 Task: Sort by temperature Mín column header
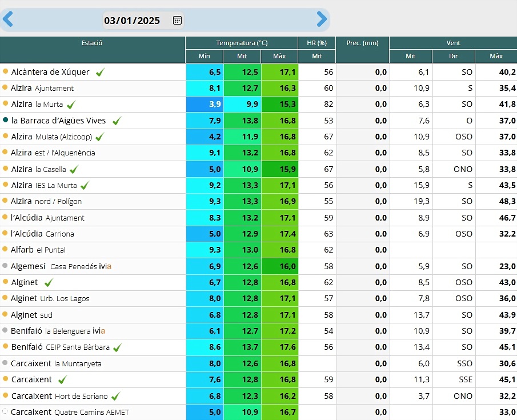point(205,56)
